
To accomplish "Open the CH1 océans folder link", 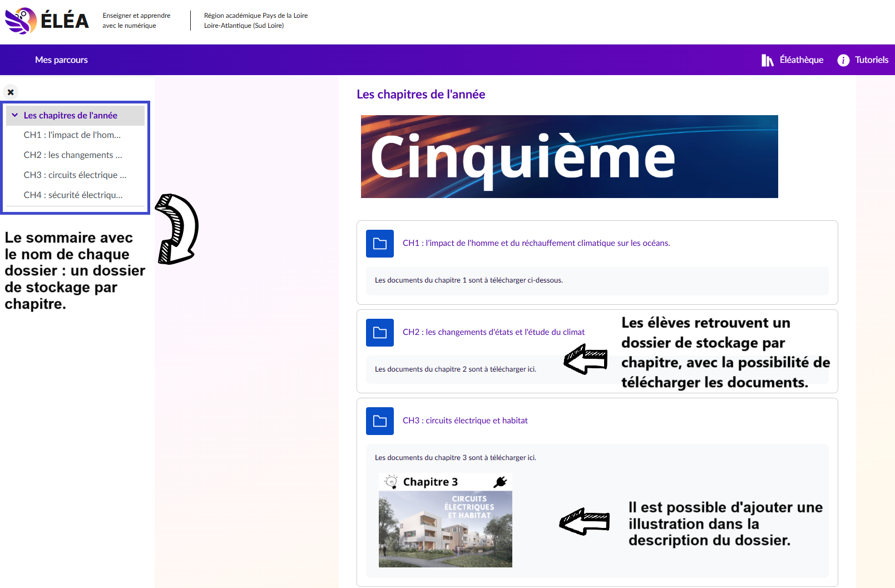I will point(536,243).
